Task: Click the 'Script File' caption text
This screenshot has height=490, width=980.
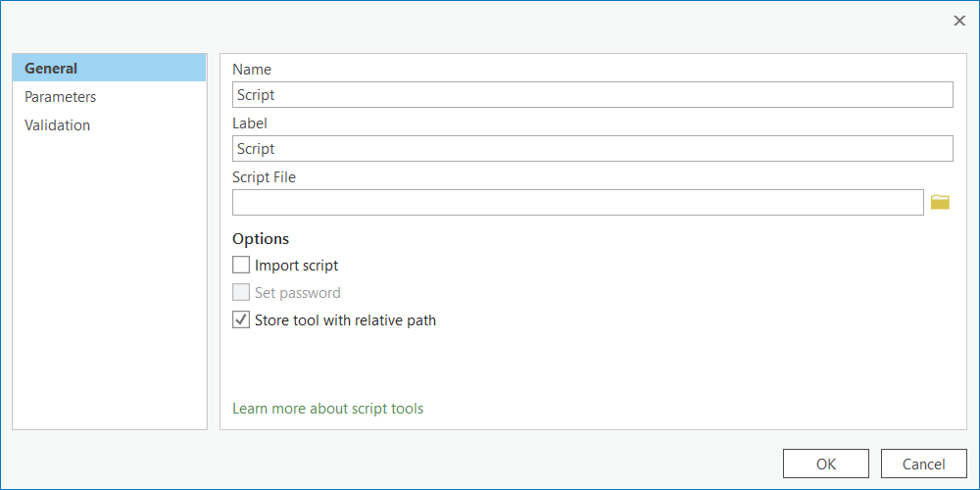Action: 264,177
